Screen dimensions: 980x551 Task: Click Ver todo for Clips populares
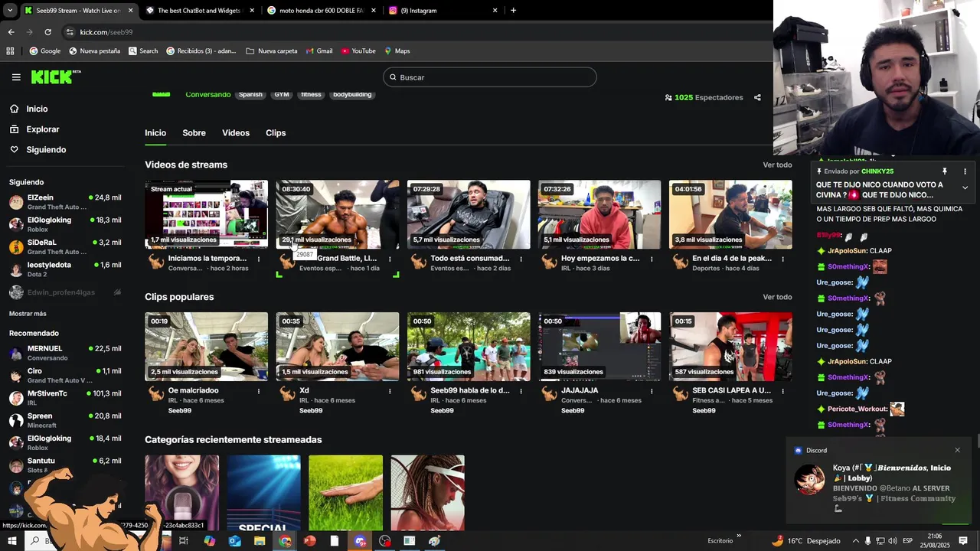[777, 297]
